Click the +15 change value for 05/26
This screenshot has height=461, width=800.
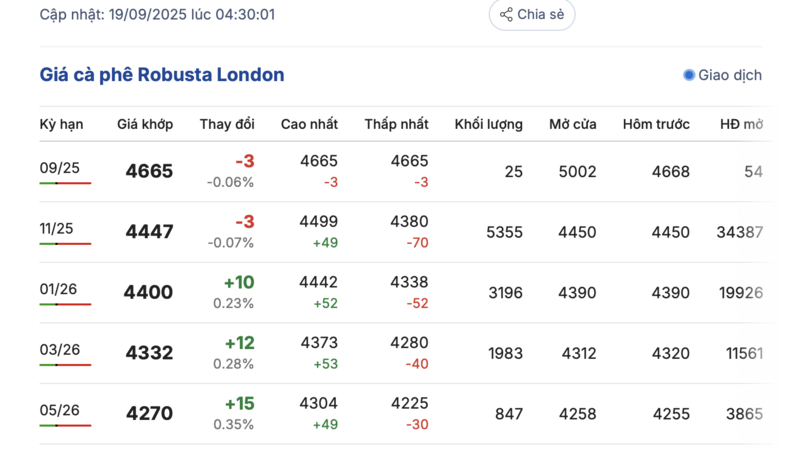(x=239, y=404)
